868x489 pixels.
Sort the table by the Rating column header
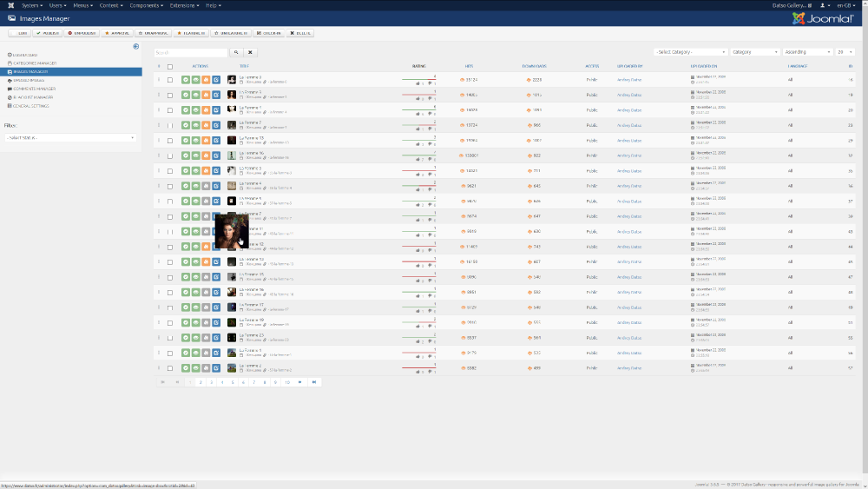(418, 66)
